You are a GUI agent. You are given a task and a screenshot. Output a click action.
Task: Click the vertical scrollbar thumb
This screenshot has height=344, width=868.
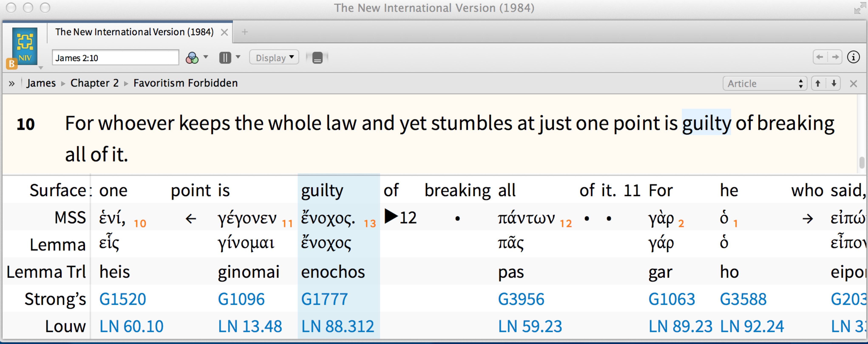[862, 163]
